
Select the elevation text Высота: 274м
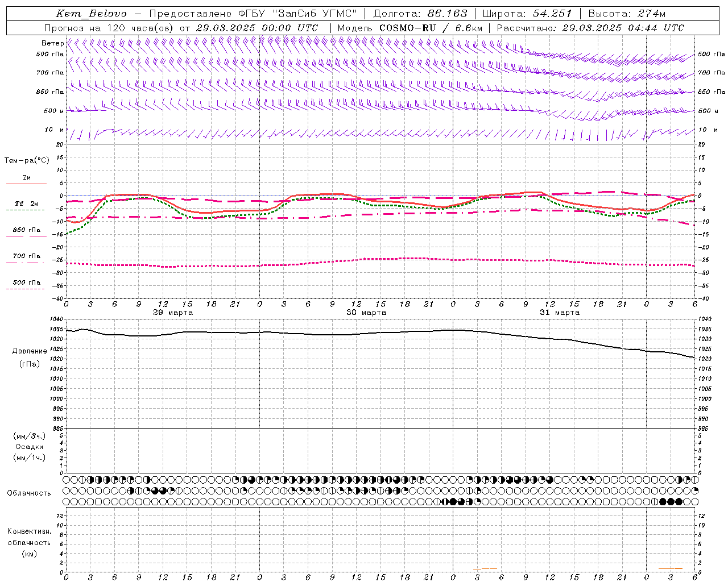627,14
